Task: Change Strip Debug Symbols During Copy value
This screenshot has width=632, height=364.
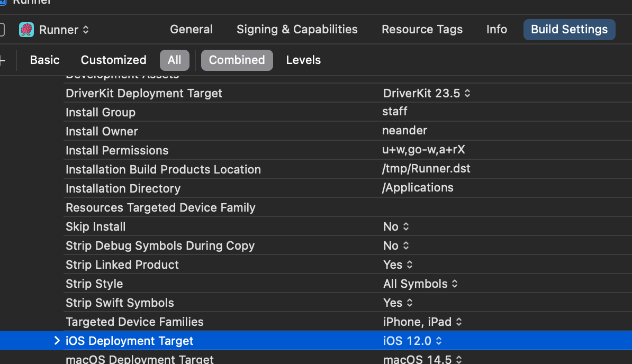Action: click(x=396, y=245)
